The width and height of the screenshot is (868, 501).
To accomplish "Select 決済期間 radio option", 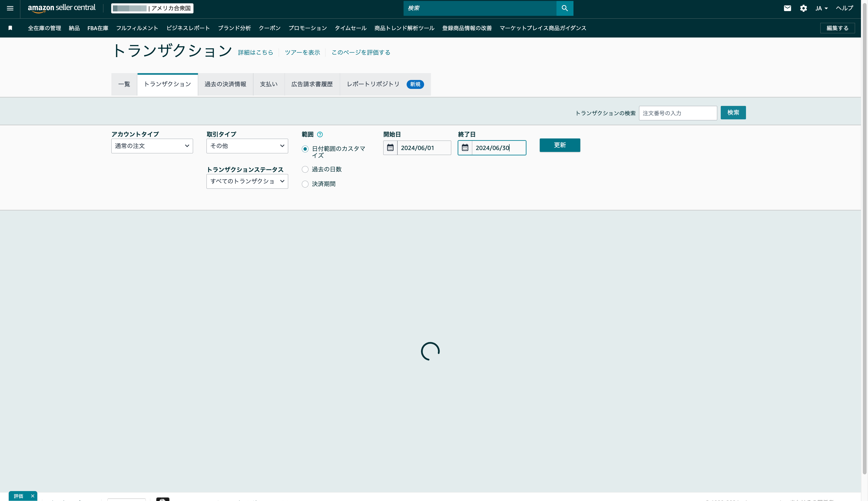I will click(x=305, y=184).
